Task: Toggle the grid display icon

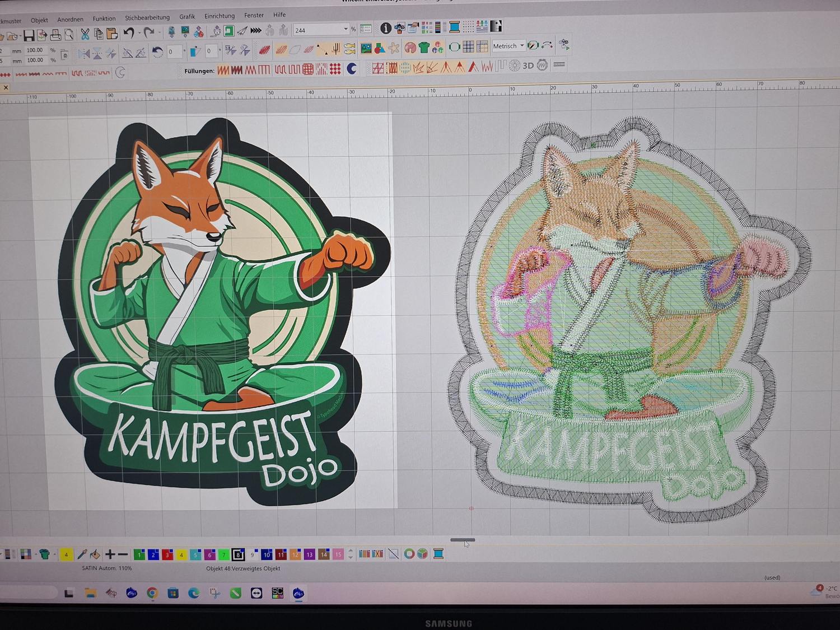Action: [x=468, y=46]
